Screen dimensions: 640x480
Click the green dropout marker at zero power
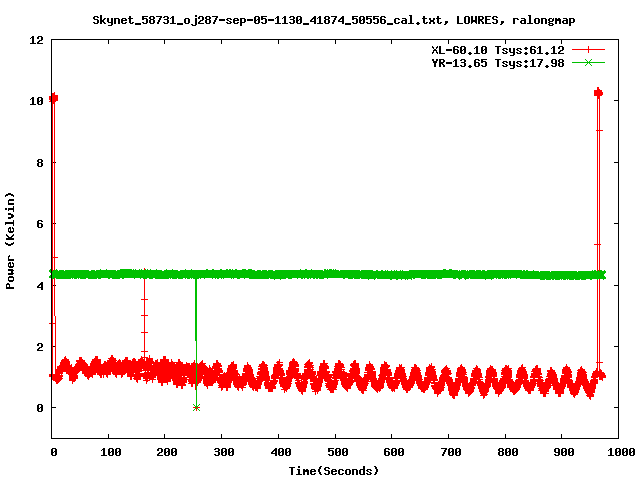(x=196, y=407)
